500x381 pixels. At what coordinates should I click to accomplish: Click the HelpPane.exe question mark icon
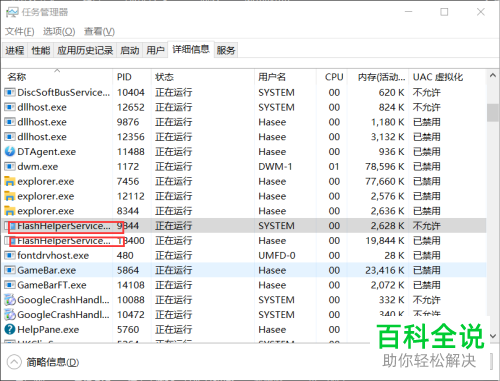point(10,329)
